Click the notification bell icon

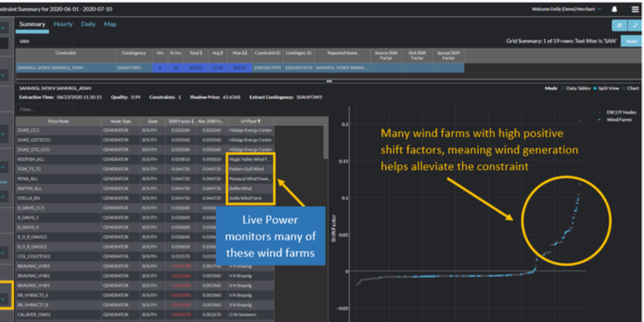614,9
